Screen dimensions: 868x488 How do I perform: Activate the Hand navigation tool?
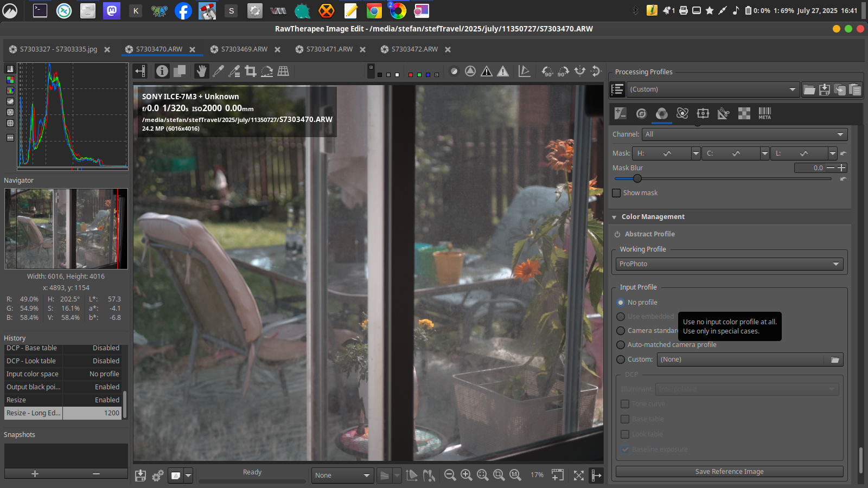pyautogui.click(x=202, y=71)
